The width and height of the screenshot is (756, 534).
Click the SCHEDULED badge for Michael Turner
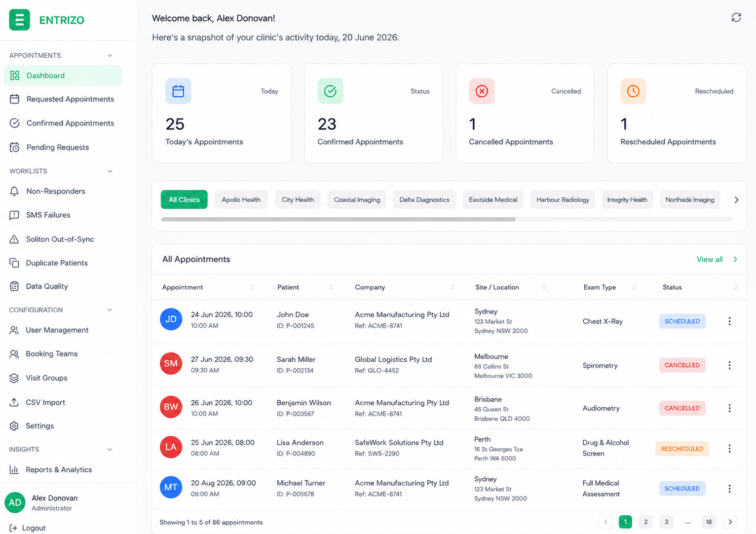tap(682, 488)
